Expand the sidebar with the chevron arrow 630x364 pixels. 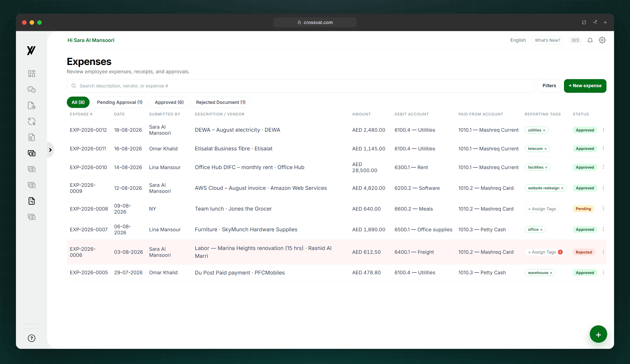click(50, 150)
